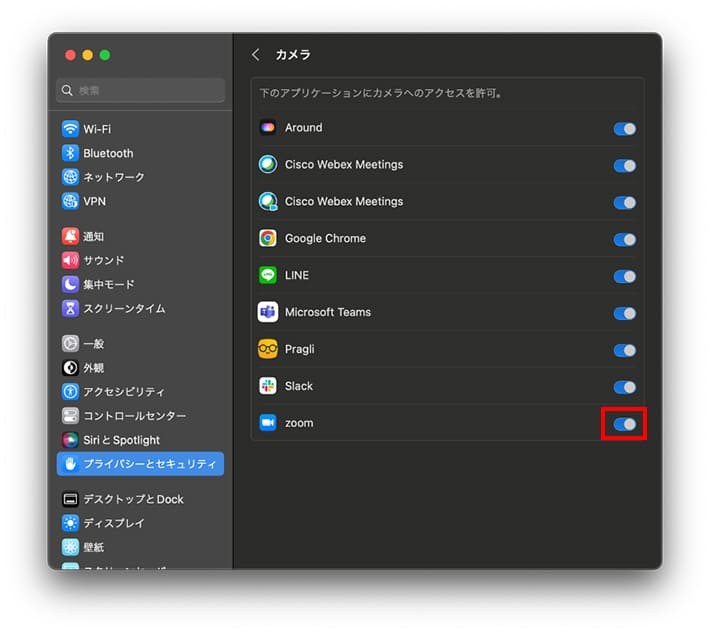710x633 pixels.
Task: Click the magnifier icon in the search field
Action: [x=67, y=90]
